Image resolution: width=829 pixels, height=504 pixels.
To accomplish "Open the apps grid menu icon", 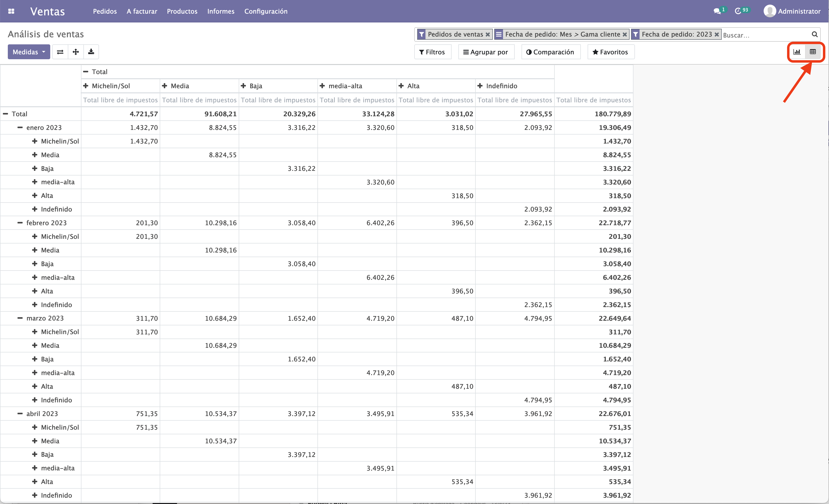I will 11,11.
